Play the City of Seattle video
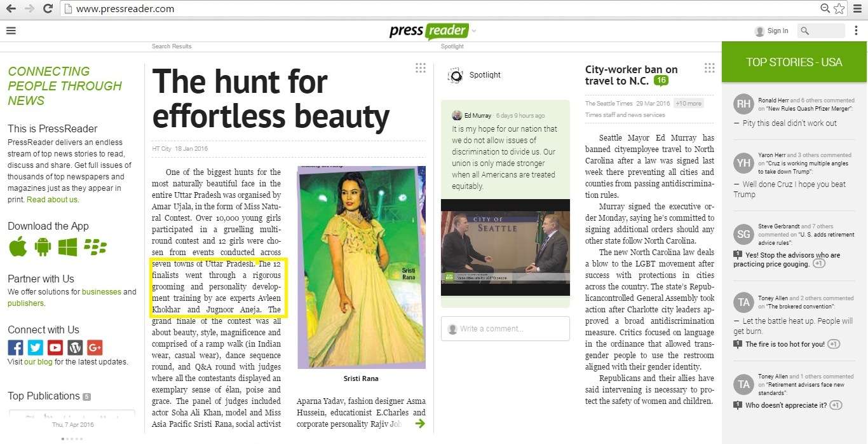Screen dimensions: 868x444 pos(505,247)
